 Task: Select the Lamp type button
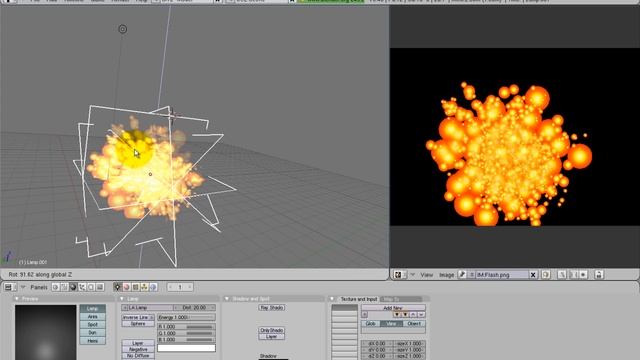[93, 309]
